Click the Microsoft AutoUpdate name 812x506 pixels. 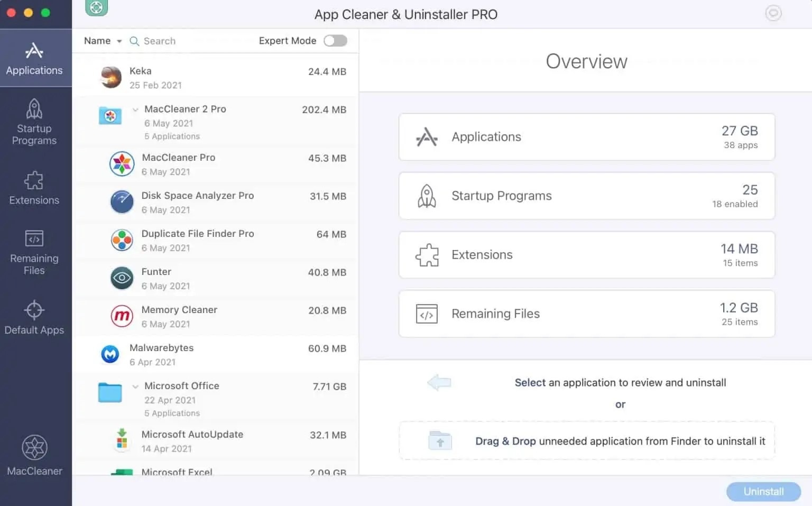point(192,434)
